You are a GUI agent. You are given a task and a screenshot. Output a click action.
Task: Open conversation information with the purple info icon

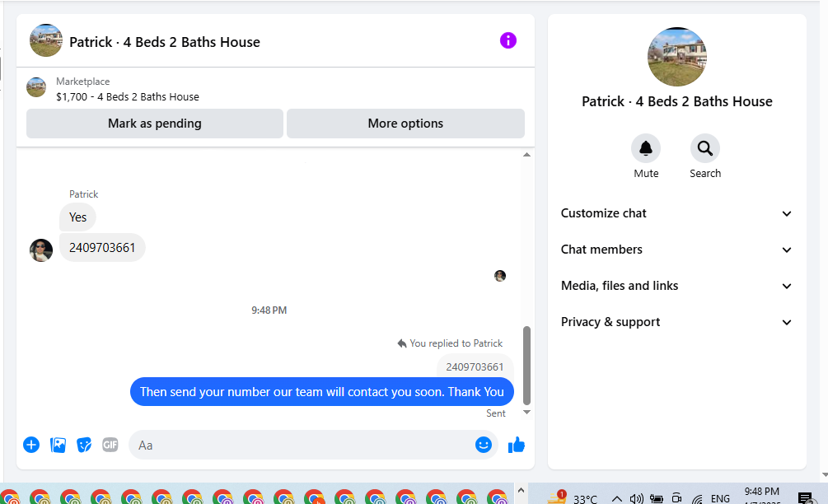[x=508, y=40]
